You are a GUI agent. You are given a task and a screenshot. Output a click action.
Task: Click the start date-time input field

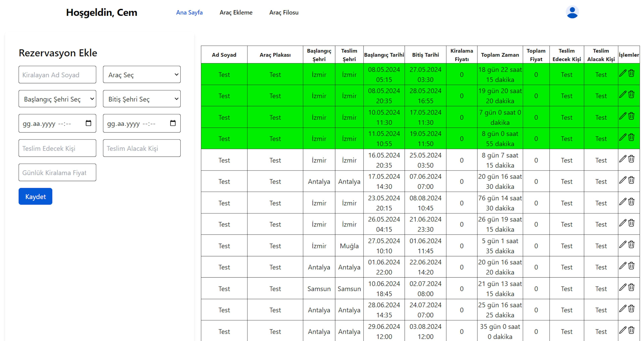coord(57,123)
